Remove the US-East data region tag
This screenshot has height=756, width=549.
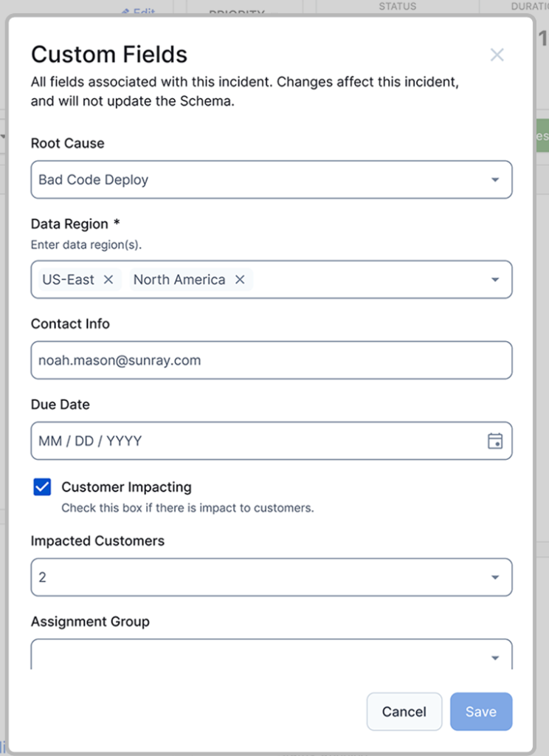(x=108, y=280)
